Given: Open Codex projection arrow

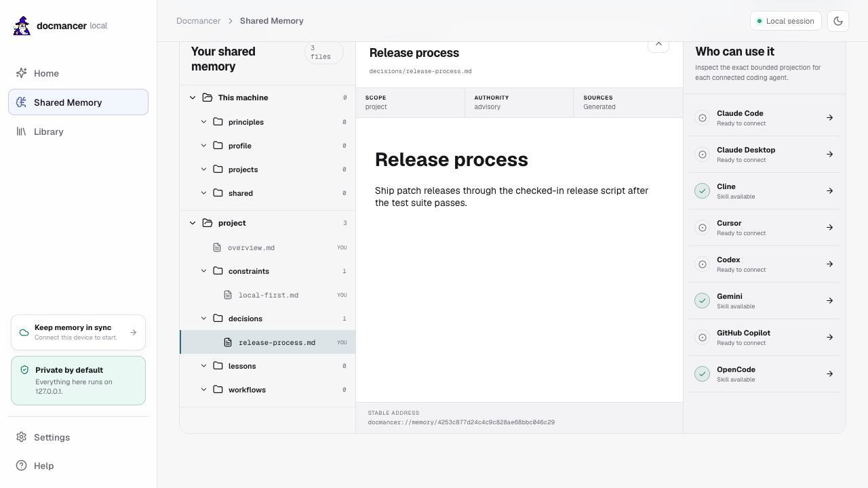Looking at the screenshot, I should tap(830, 264).
